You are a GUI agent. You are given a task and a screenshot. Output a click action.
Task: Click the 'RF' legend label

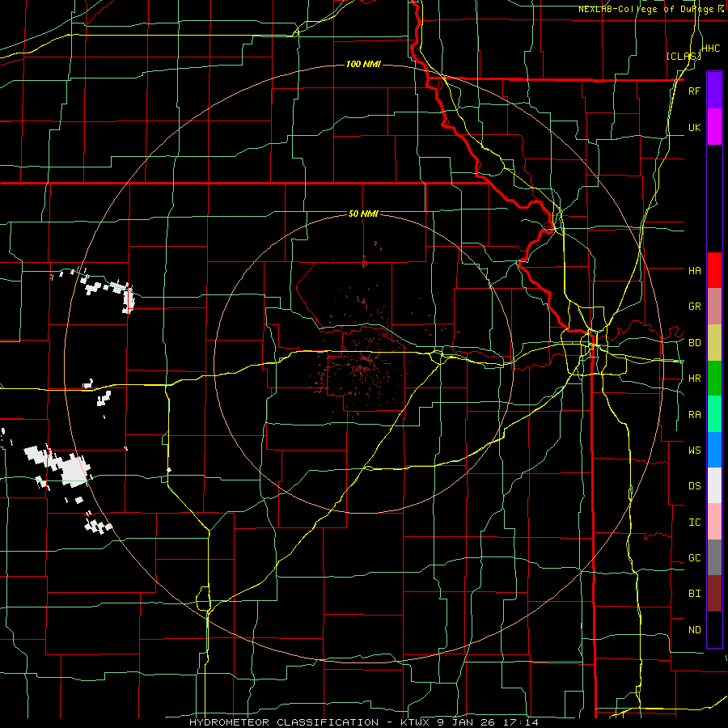pos(694,91)
